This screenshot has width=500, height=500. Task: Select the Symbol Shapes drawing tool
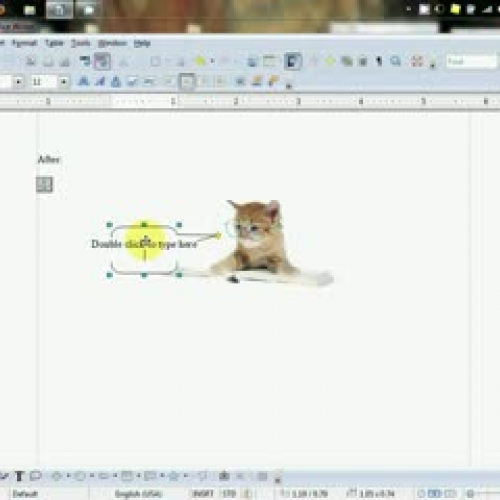point(80,476)
